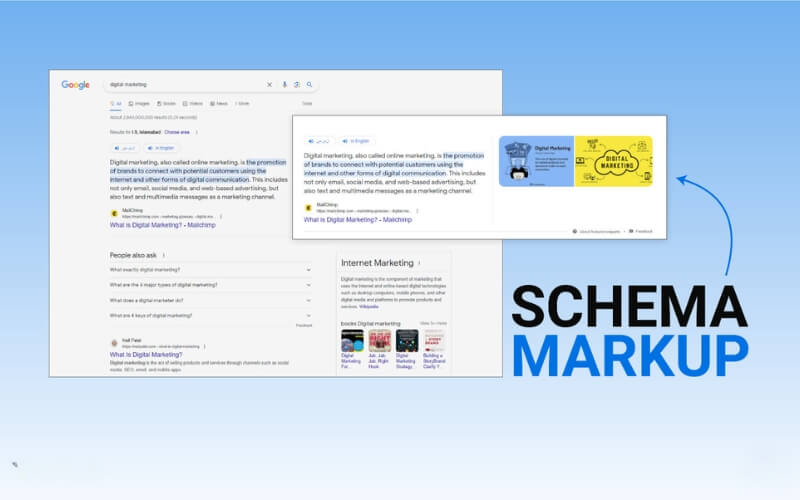Screen dimensions: 800x500
Task: Open Mailchimp result link in enlarged snippet card
Action: point(358,220)
